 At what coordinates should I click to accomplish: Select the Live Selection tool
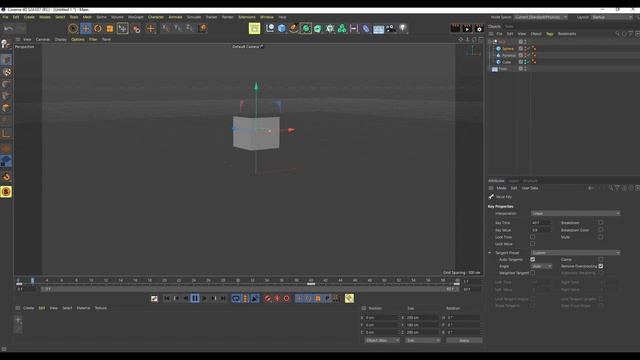coord(73,29)
